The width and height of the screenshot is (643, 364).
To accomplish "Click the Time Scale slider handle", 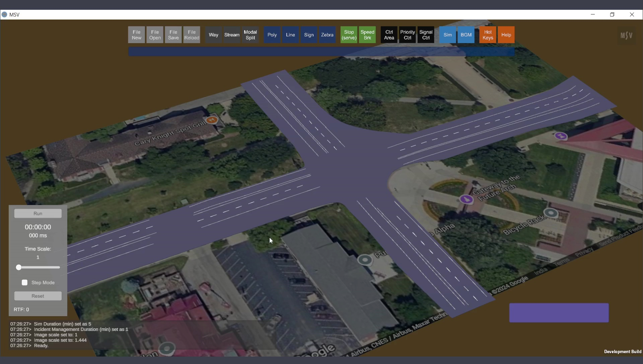I will 19,267.
